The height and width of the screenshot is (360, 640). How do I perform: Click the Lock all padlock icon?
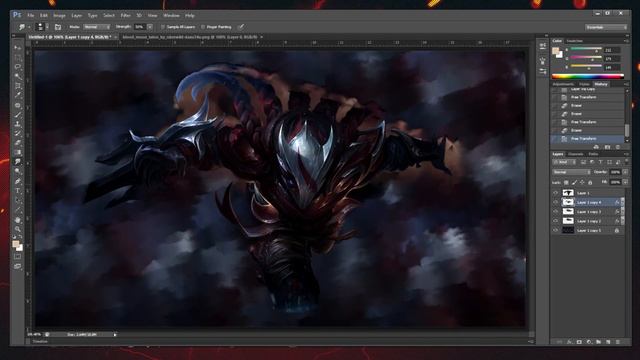pyautogui.click(x=590, y=182)
